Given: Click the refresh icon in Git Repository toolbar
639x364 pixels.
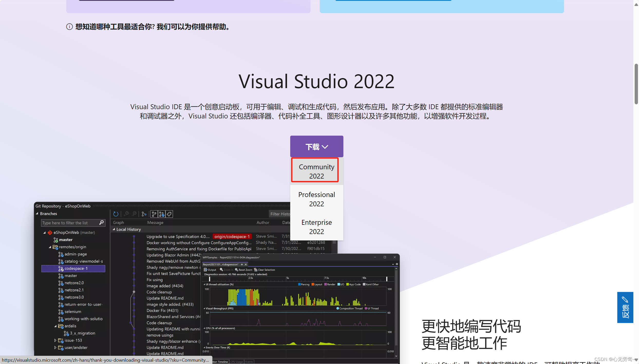Looking at the screenshot, I should coord(116,214).
